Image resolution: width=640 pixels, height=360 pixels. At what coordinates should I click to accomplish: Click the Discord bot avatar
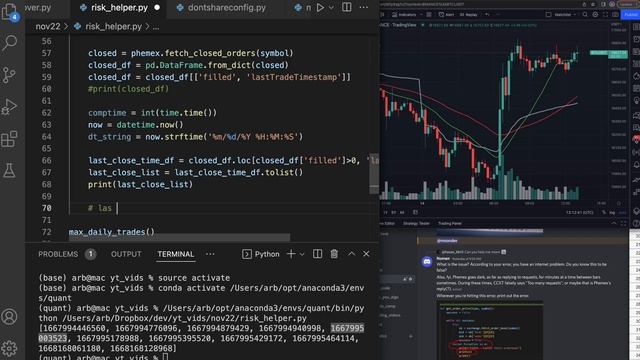tap(427, 262)
